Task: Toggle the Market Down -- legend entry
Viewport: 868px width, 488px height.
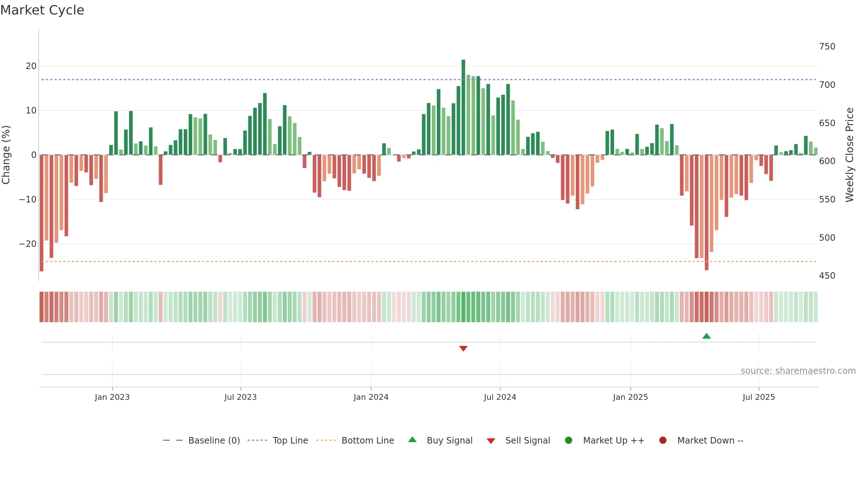Action: (x=701, y=440)
